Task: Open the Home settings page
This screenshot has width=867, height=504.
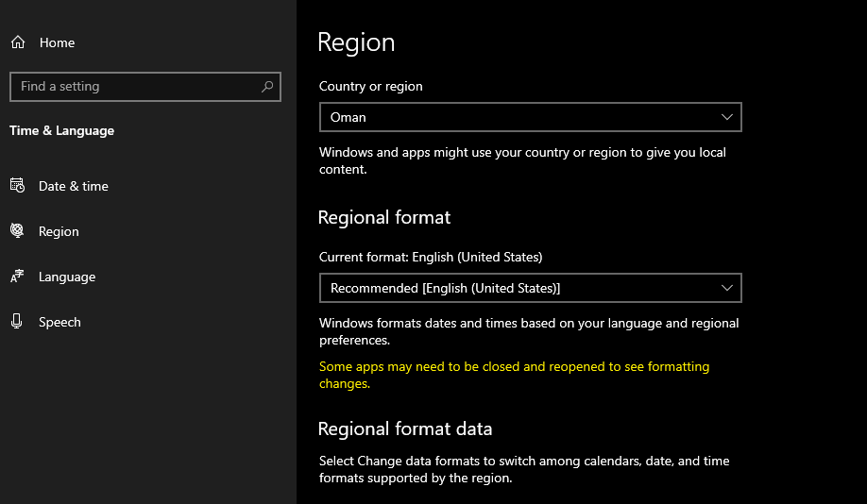Action: [x=57, y=42]
